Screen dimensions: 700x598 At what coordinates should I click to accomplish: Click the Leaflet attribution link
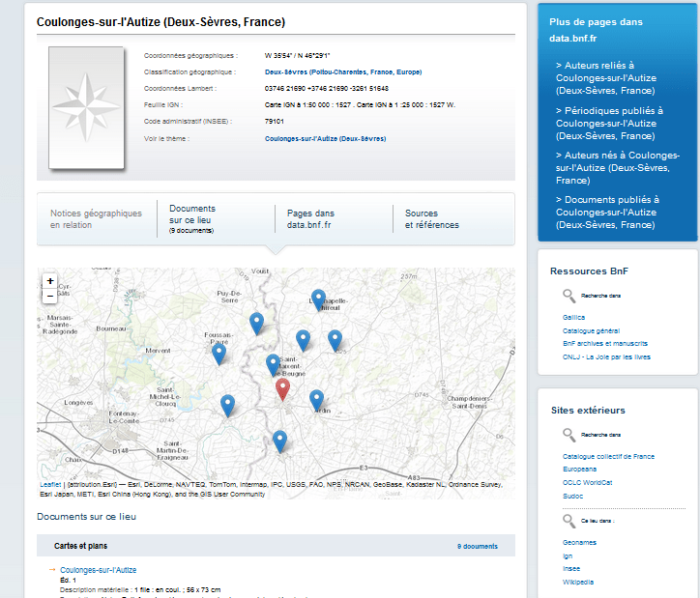tap(50, 484)
